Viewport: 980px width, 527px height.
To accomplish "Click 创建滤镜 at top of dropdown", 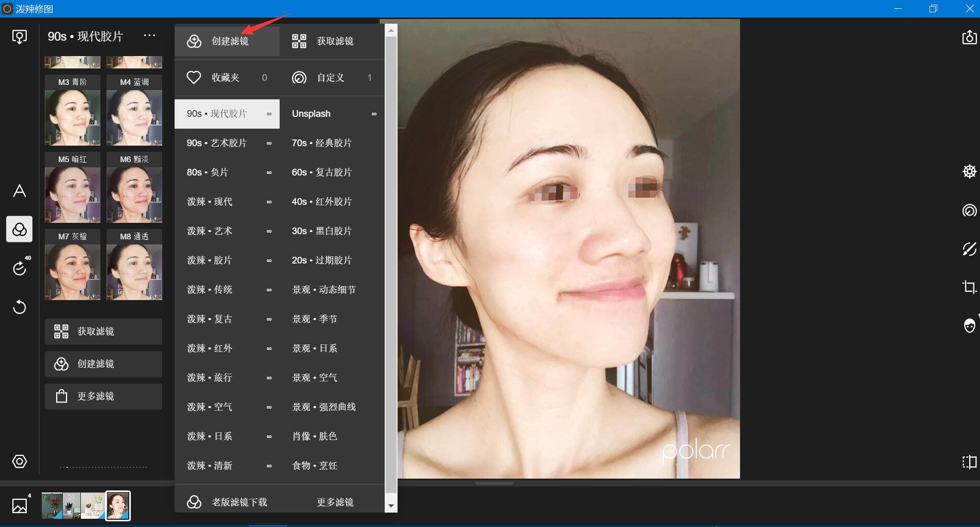I will click(227, 41).
